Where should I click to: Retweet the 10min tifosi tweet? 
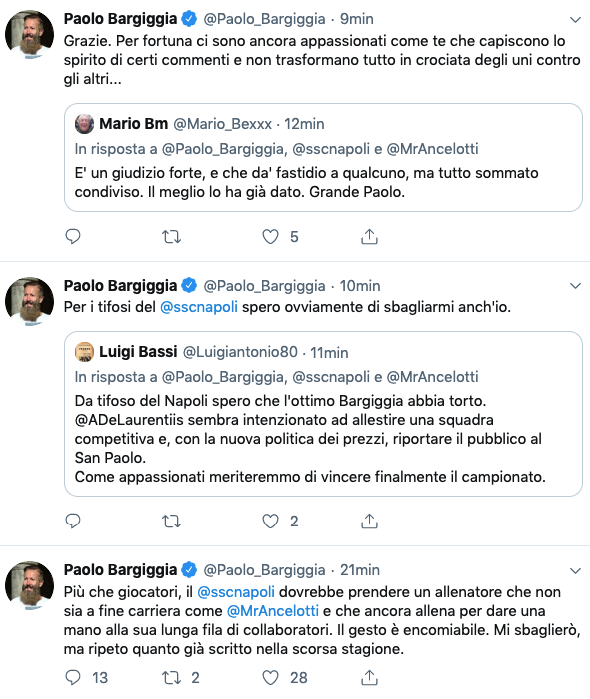[171, 521]
